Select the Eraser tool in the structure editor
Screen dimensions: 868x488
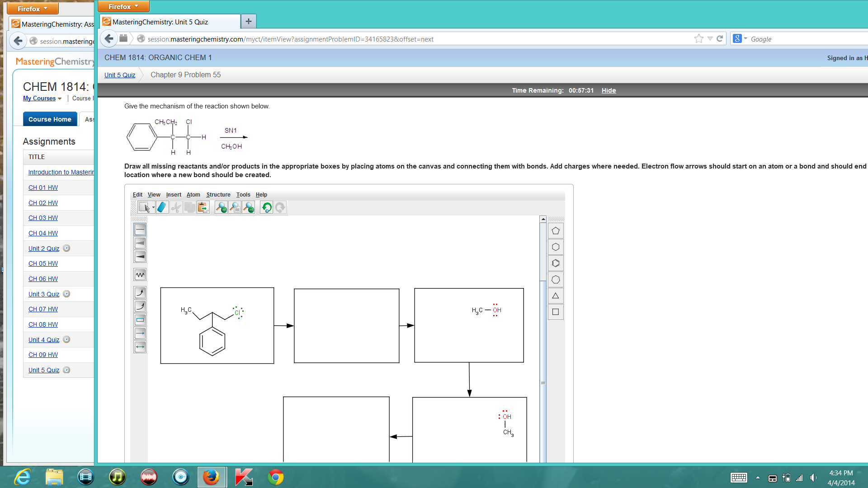pos(162,207)
